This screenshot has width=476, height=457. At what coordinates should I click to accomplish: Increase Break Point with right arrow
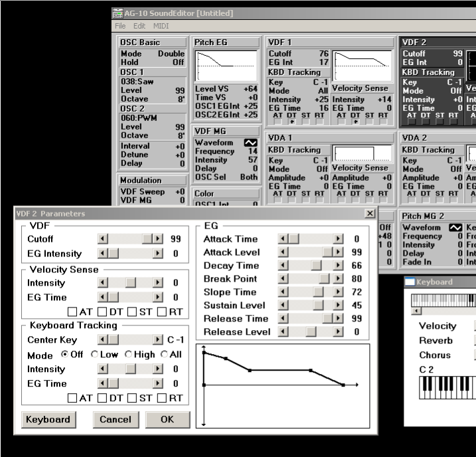click(x=338, y=278)
